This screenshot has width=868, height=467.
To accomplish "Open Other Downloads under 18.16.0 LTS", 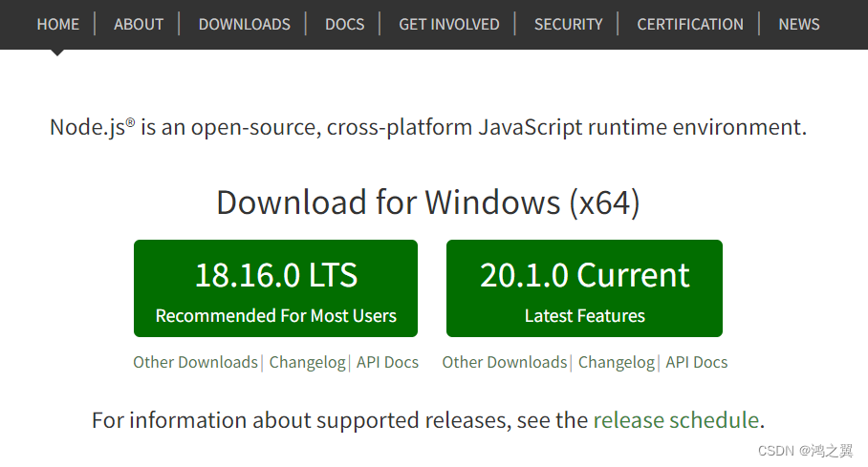I will [x=195, y=362].
